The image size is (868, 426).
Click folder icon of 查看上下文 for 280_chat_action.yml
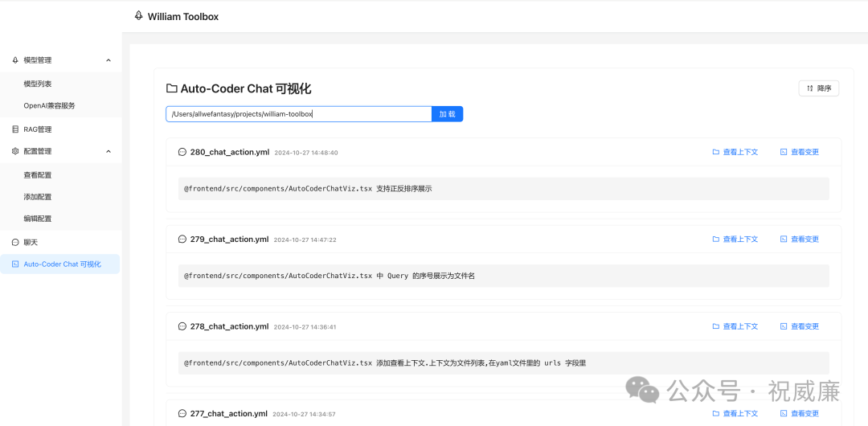tap(716, 152)
